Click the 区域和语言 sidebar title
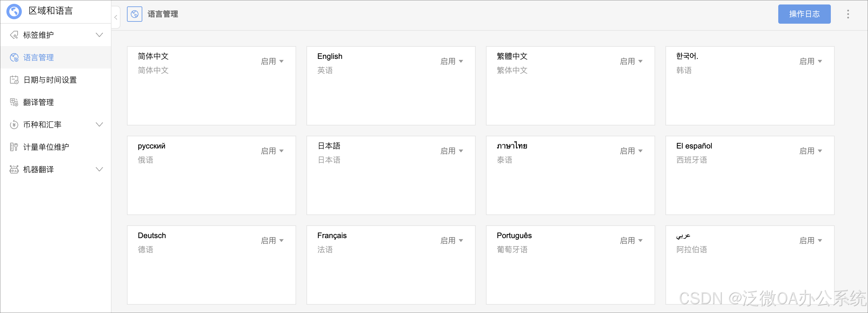This screenshot has width=868, height=313. pos(51,11)
